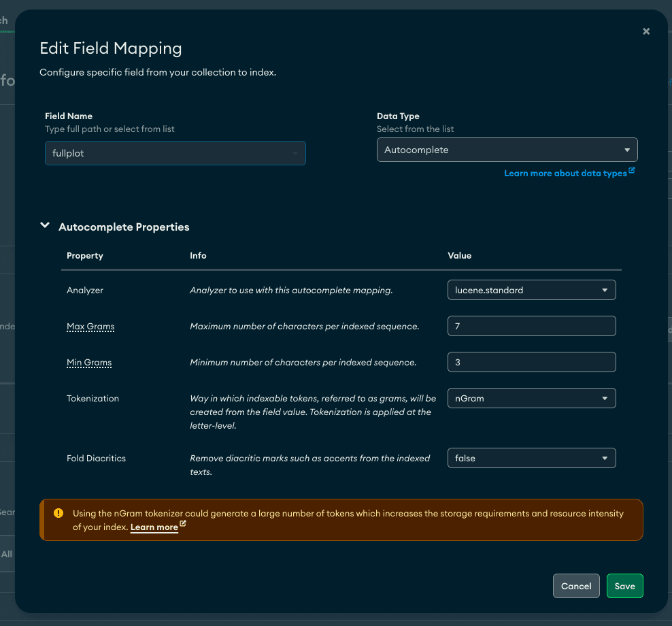This screenshot has width=672, height=626.
Task: Cancel the field mapping edit
Action: coord(576,586)
